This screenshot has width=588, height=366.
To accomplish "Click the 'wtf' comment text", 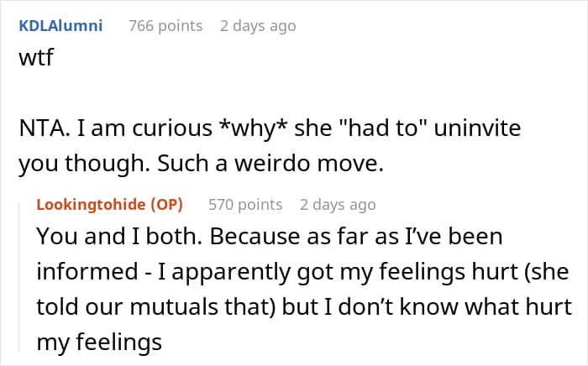I will click(36, 57).
